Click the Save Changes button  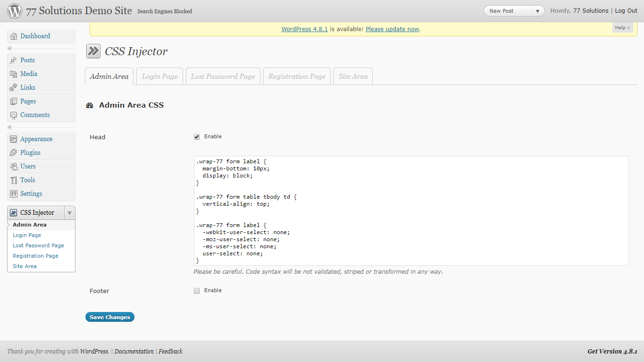[110, 317]
